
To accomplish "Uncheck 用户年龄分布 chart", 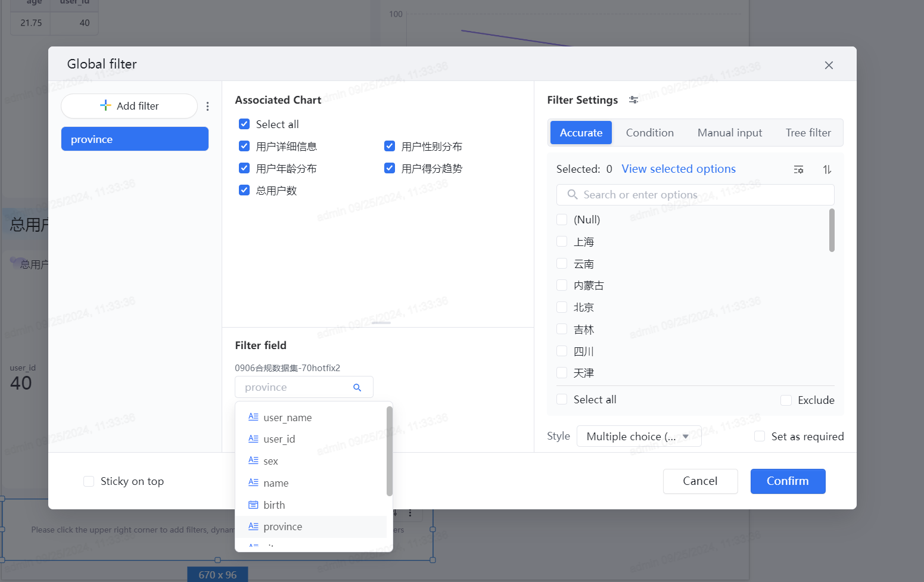I will (244, 168).
